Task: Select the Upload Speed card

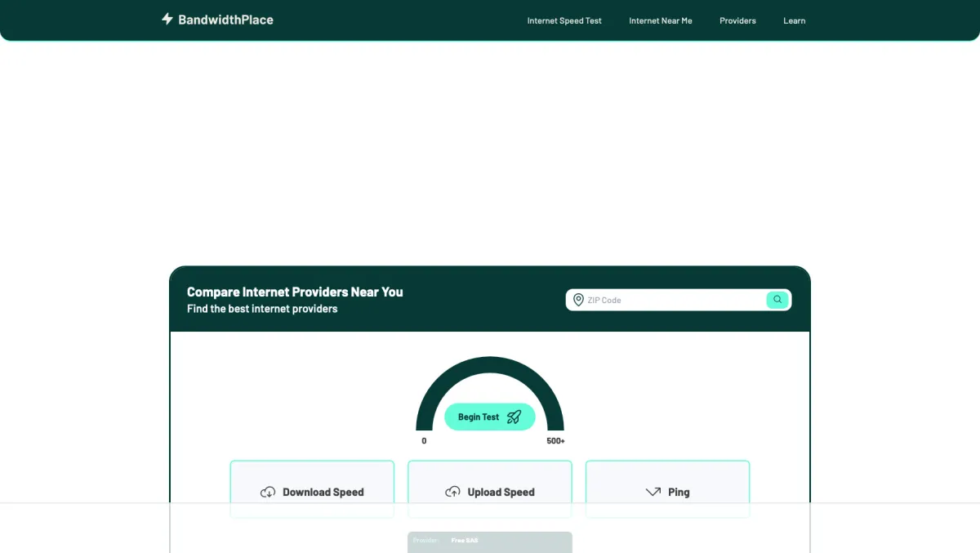Action: [x=490, y=488]
